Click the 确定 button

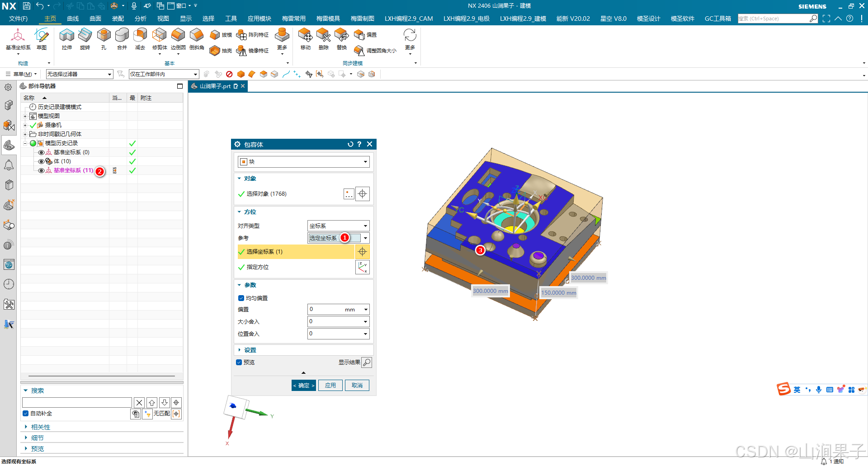[304, 386]
